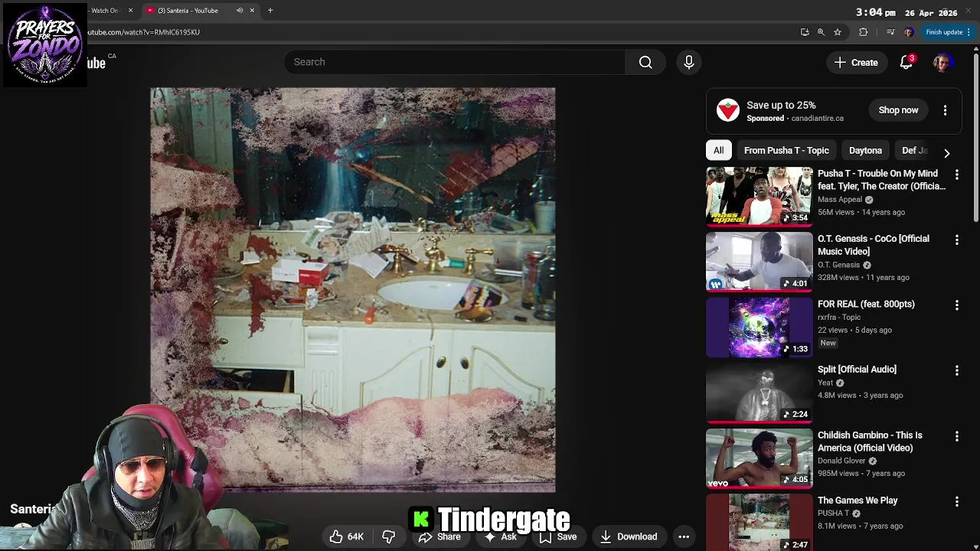Select the Def Ja... filter chip

tap(914, 151)
